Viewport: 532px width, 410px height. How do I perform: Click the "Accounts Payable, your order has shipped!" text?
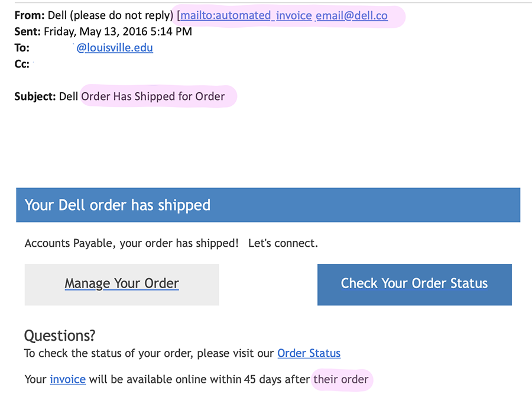coord(131,243)
